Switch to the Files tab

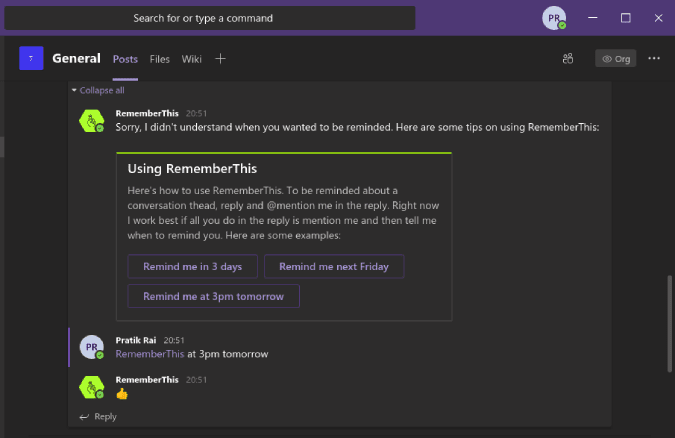[160, 59]
